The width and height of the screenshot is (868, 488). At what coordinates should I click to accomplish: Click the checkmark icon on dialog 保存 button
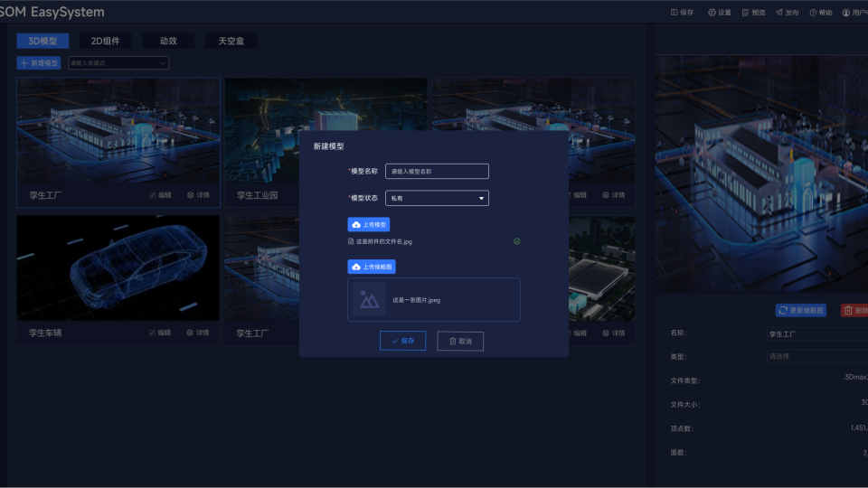pyautogui.click(x=395, y=341)
